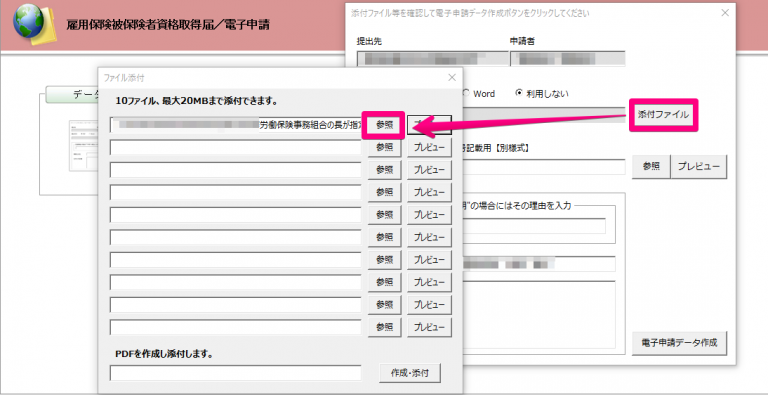The height and width of the screenshot is (395, 768).
Task: Close the ファイル添付 dialog
Action: tap(452, 77)
